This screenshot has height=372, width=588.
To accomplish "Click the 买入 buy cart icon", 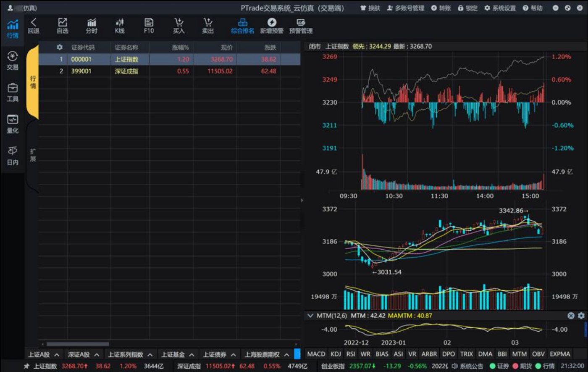I will 179,26.
